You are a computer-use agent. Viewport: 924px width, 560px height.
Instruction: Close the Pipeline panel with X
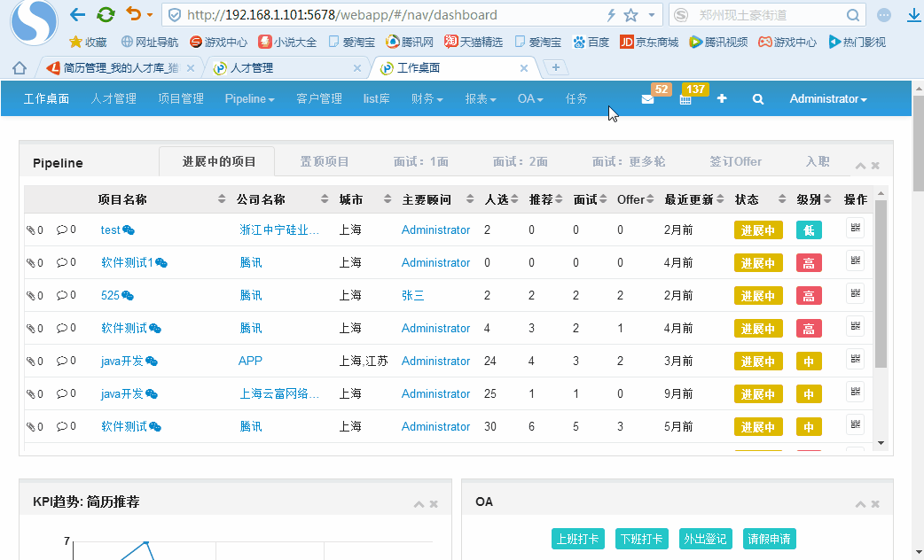pyautogui.click(x=876, y=166)
